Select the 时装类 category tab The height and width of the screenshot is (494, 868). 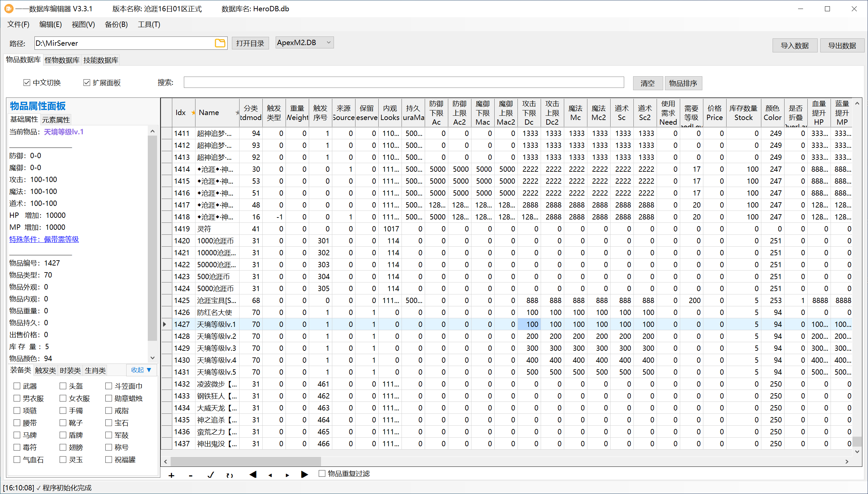click(x=70, y=370)
